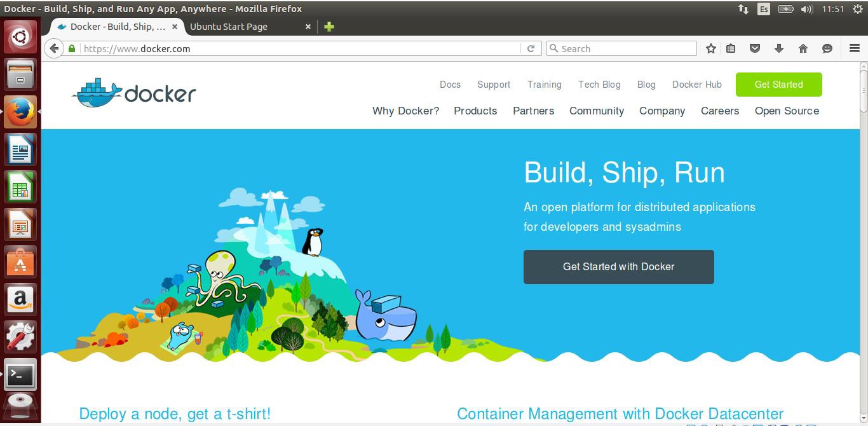Go to the Firefox home page icon
868x426 pixels.
pos(803,48)
